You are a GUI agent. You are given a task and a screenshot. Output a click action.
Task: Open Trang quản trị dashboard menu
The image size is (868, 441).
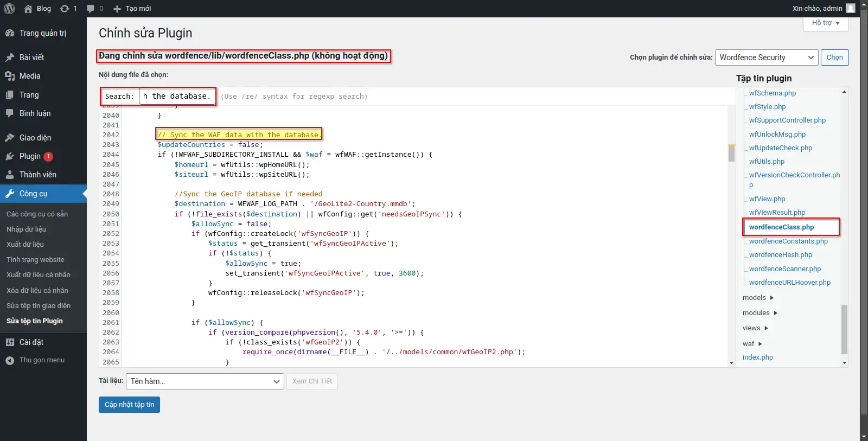[42, 33]
